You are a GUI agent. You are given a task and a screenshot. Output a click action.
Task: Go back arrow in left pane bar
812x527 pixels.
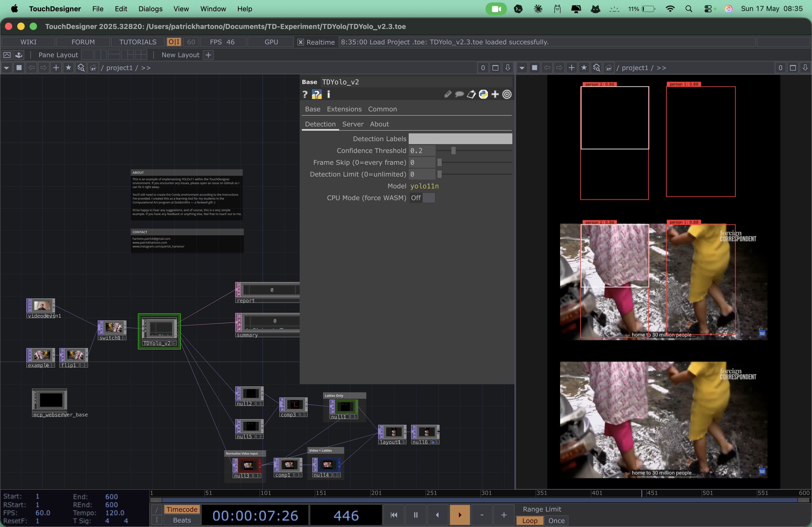(x=31, y=68)
